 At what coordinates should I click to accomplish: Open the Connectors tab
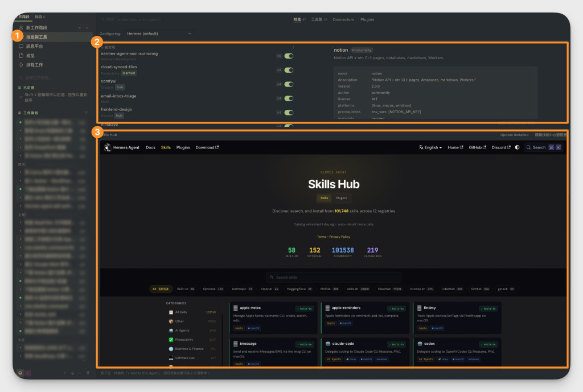point(343,20)
